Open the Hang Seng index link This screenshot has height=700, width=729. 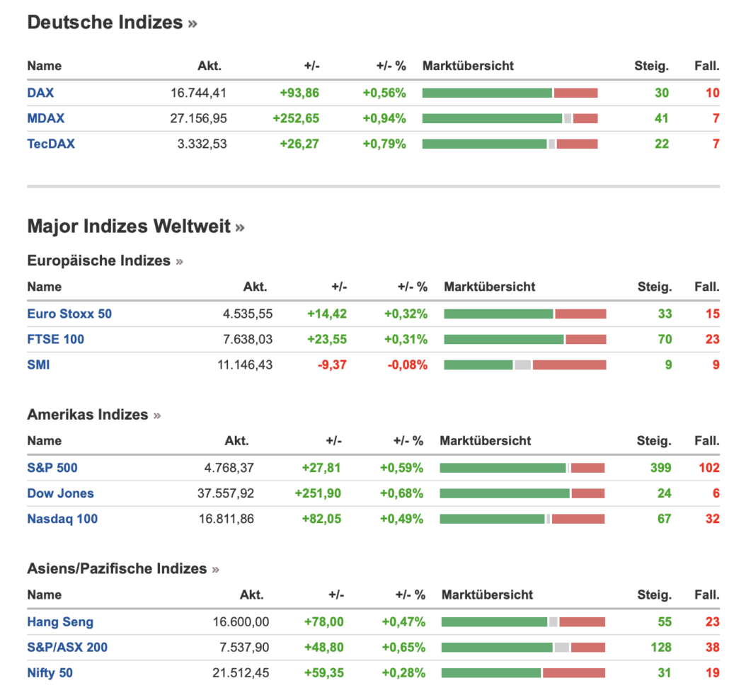coord(60,622)
